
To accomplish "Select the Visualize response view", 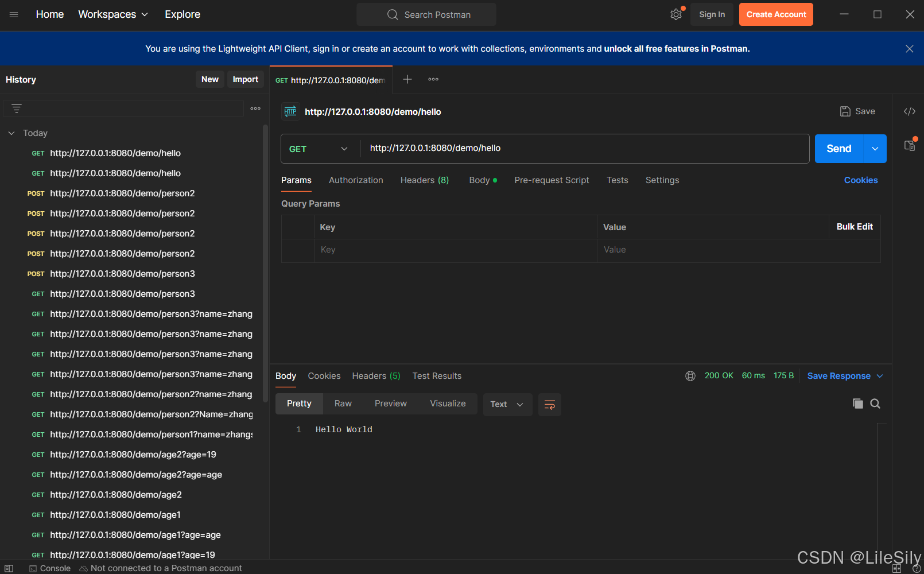I will [448, 404].
